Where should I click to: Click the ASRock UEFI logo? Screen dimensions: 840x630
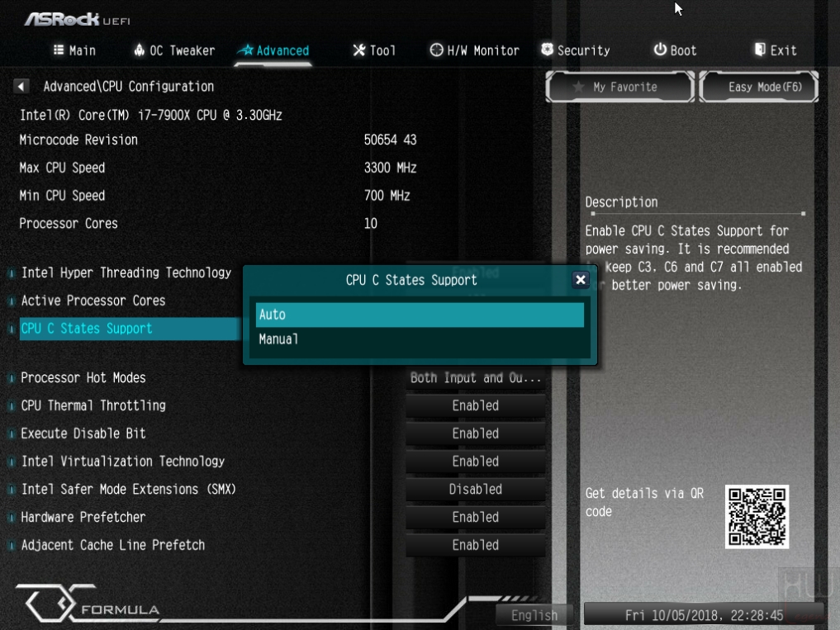pos(77,19)
